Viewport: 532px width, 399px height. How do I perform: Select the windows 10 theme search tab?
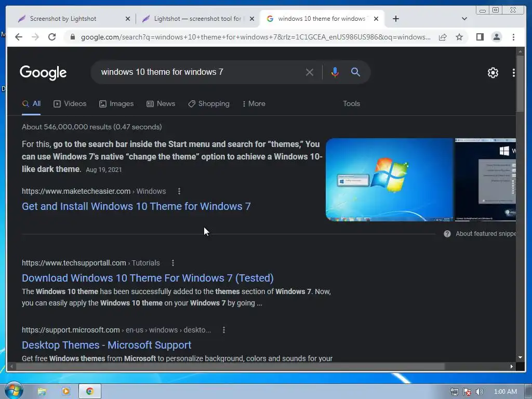tap(322, 19)
